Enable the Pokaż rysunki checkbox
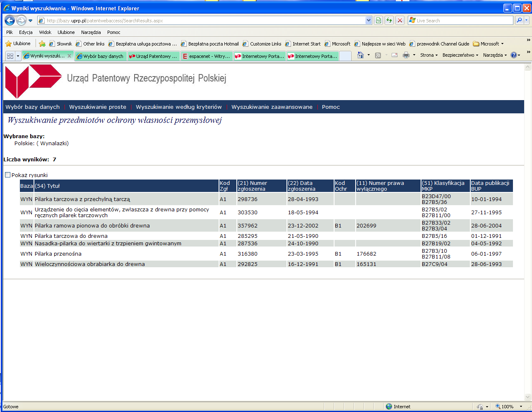This screenshot has width=532, height=412. (7, 175)
